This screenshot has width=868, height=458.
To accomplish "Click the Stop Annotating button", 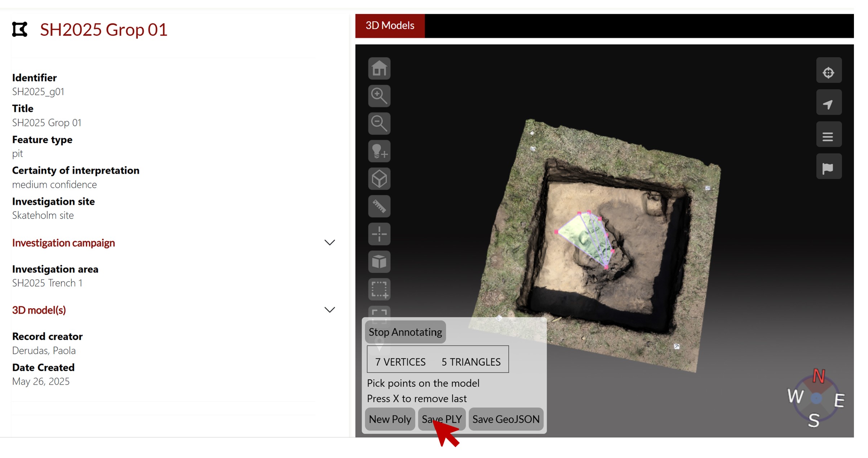I will click(405, 332).
